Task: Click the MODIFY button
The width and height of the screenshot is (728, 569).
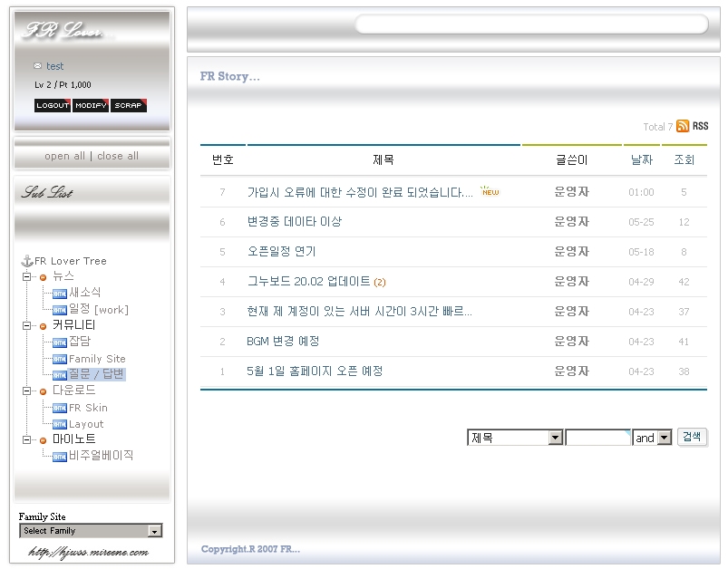Action: click(x=91, y=105)
